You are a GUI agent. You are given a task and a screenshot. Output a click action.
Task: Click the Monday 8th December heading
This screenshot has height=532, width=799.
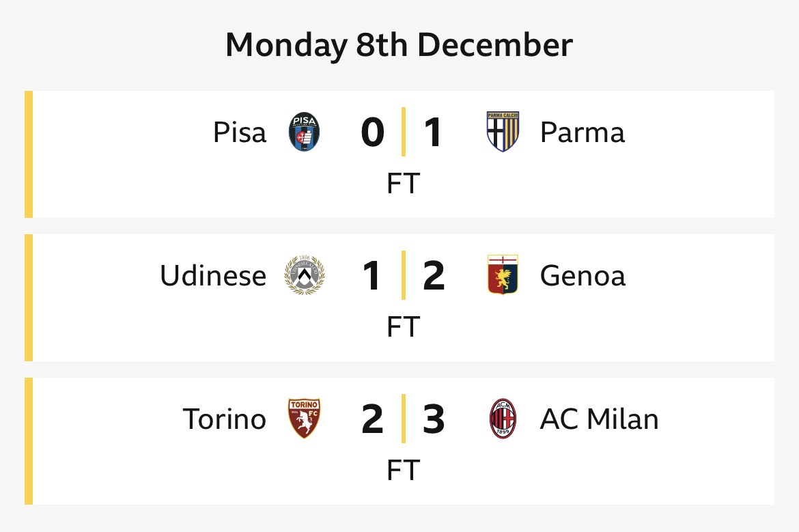pyautogui.click(x=399, y=46)
